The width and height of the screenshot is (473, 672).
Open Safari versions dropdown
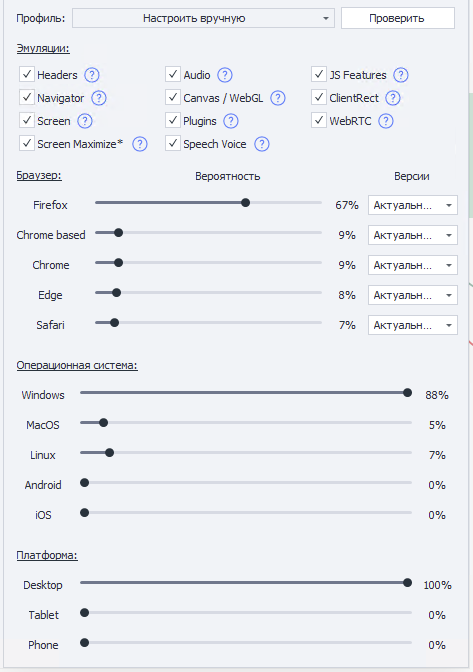[x=413, y=325]
